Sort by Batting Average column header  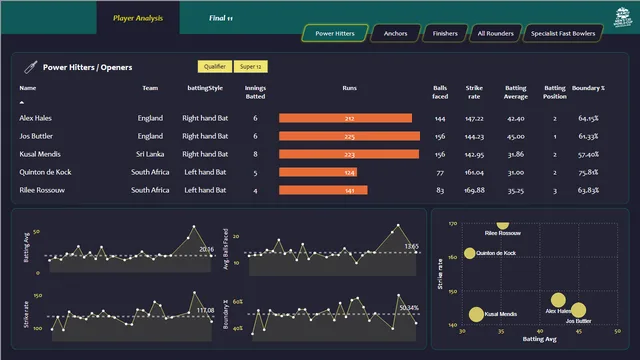516,92
